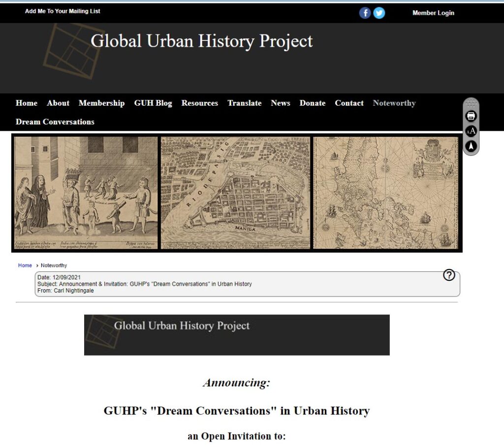Click the Date: 12/09/2021 line
504x447 pixels.
pyautogui.click(x=59, y=277)
